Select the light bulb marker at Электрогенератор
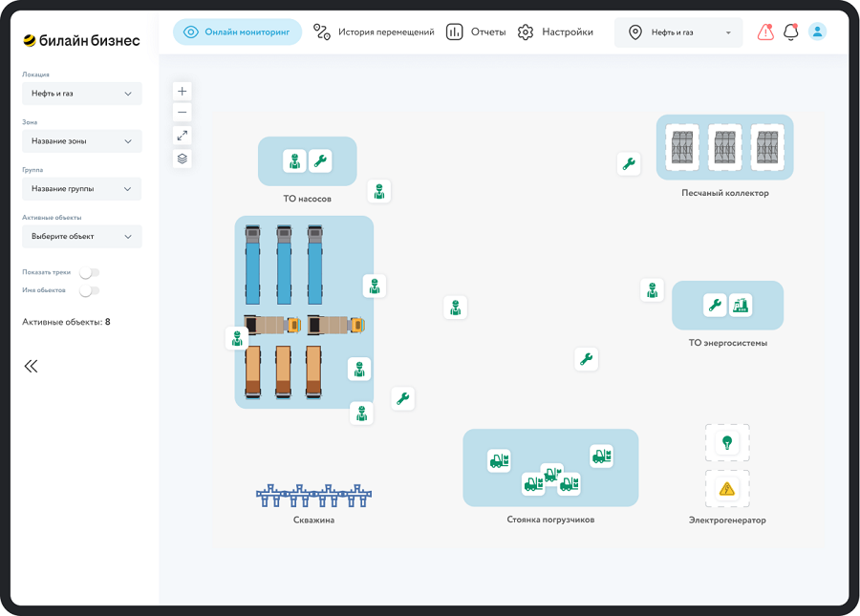The height and width of the screenshot is (616, 860). [x=726, y=443]
